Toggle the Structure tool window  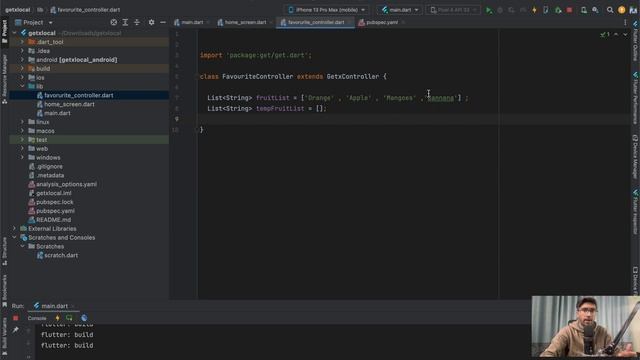4,251
